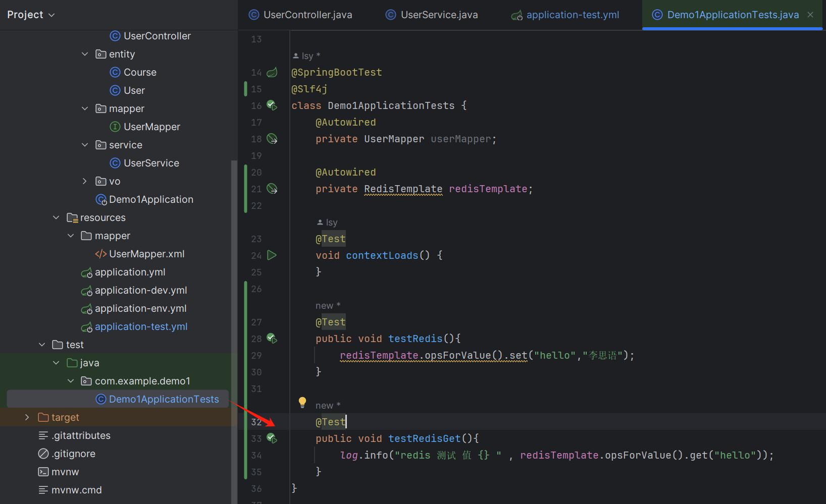This screenshot has height=504, width=826.
Task: Switch to the UserController.java tab
Action: (300, 15)
